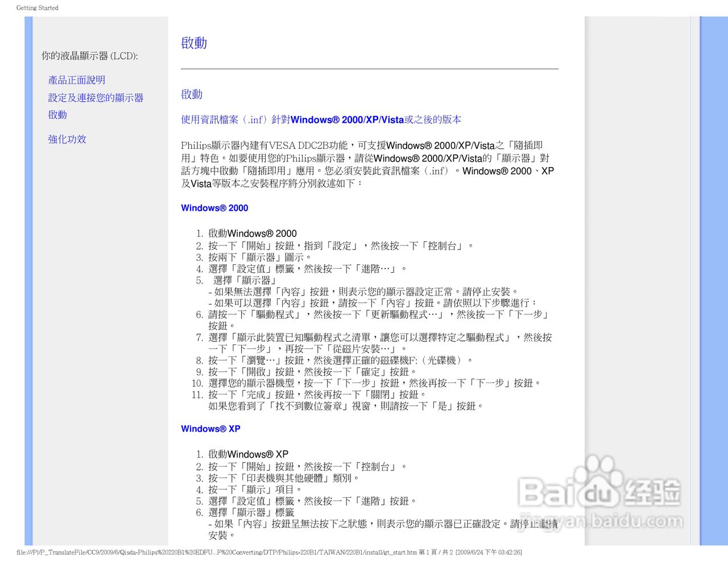
Task: Click the 你的液晶顯示器 (LCD): sidebar heading
Action: (x=89, y=56)
